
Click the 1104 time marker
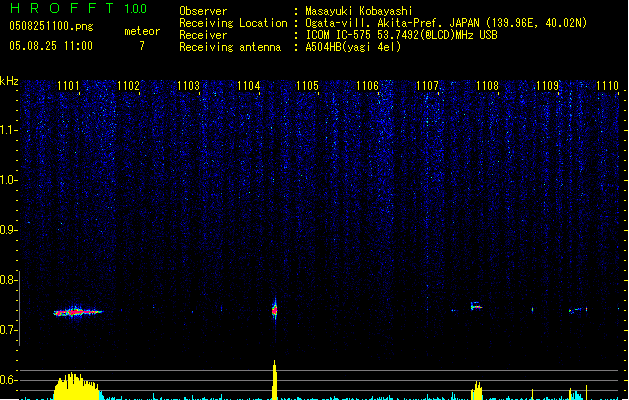point(248,86)
